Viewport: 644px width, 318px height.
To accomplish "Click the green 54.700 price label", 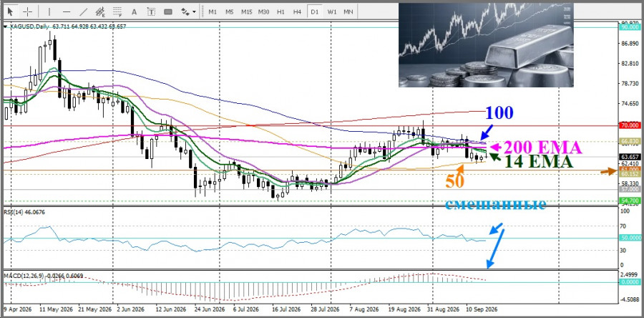I will point(629,201).
